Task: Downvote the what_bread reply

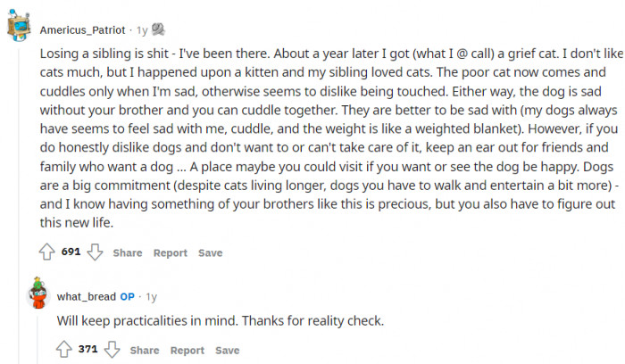Action: point(111,349)
